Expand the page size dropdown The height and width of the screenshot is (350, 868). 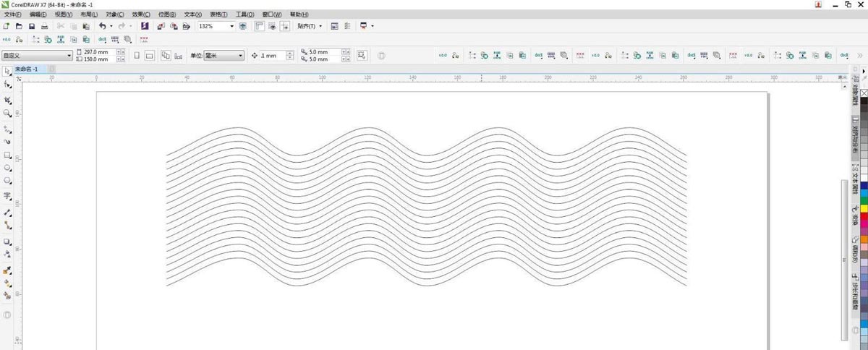(69, 56)
